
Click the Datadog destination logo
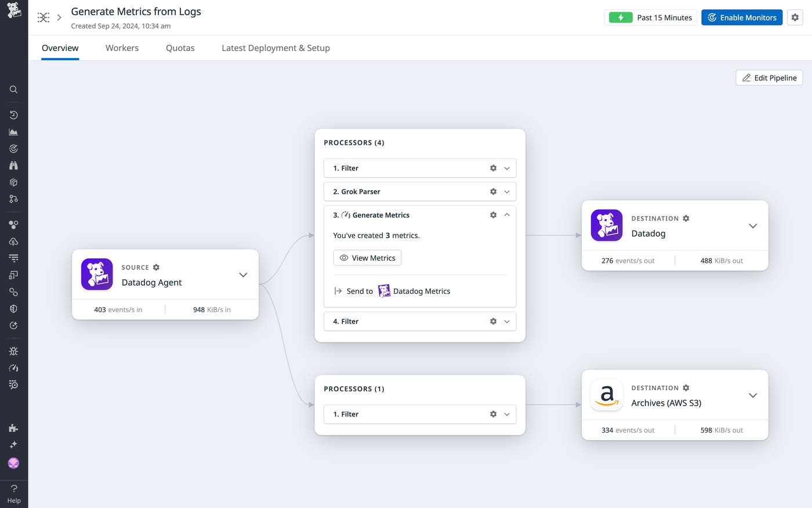tap(607, 225)
